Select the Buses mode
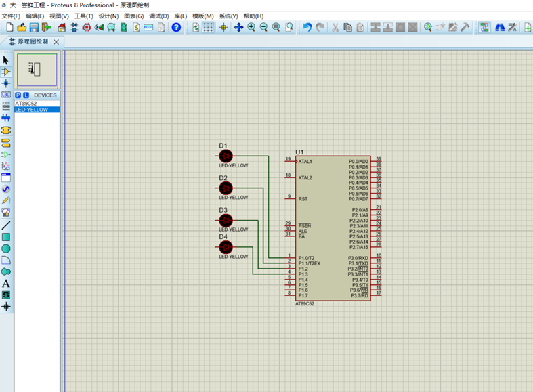Screen dimensions: 533x392 click(6, 118)
